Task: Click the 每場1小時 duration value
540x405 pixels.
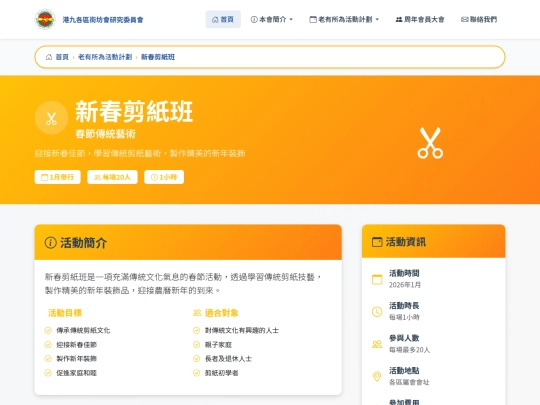Action: [x=404, y=317]
